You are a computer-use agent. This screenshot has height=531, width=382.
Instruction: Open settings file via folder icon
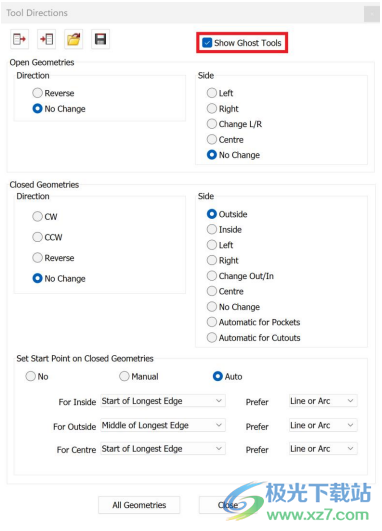tap(73, 39)
